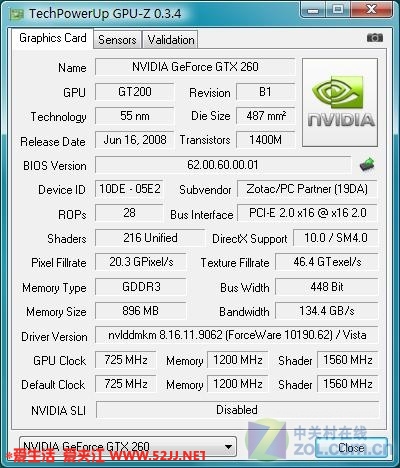400x468 pixels.
Task: Click the GPU-Z title bar app icon
Action: click(x=16, y=14)
